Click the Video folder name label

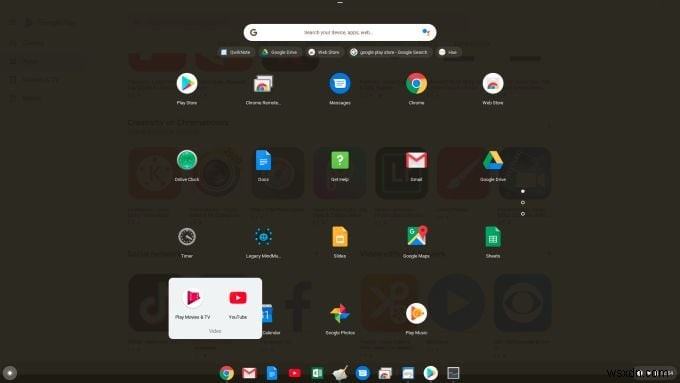[215, 331]
